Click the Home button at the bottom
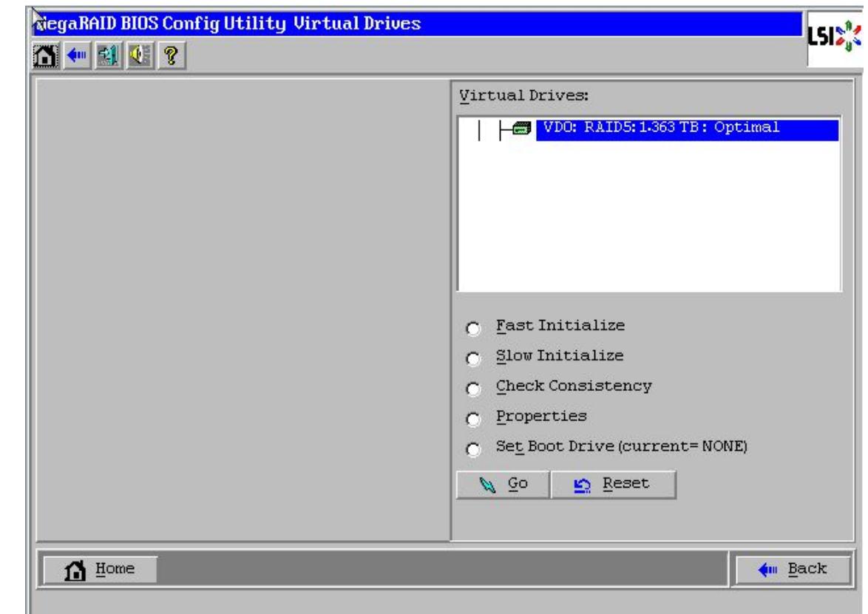This screenshot has height=614, width=868. [101, 569]
